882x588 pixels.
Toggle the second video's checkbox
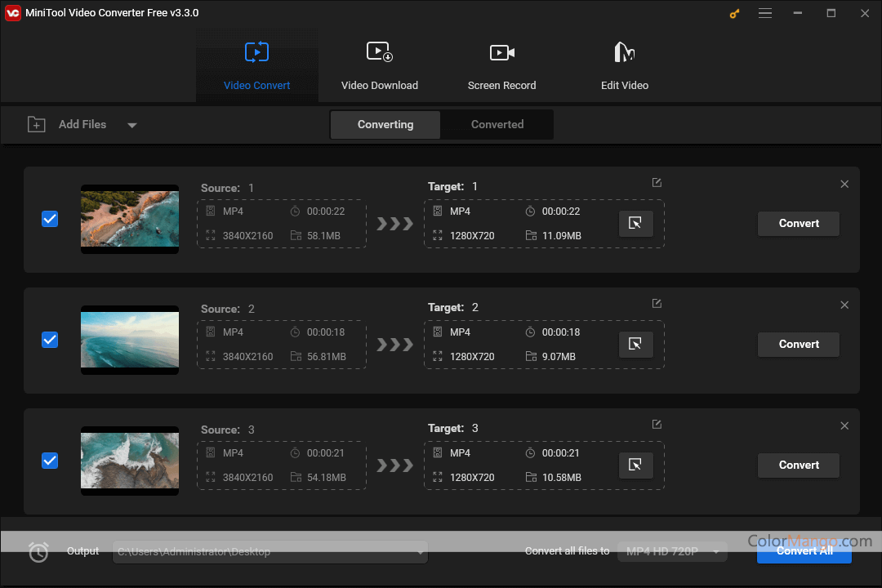click(x=50, y=340)
